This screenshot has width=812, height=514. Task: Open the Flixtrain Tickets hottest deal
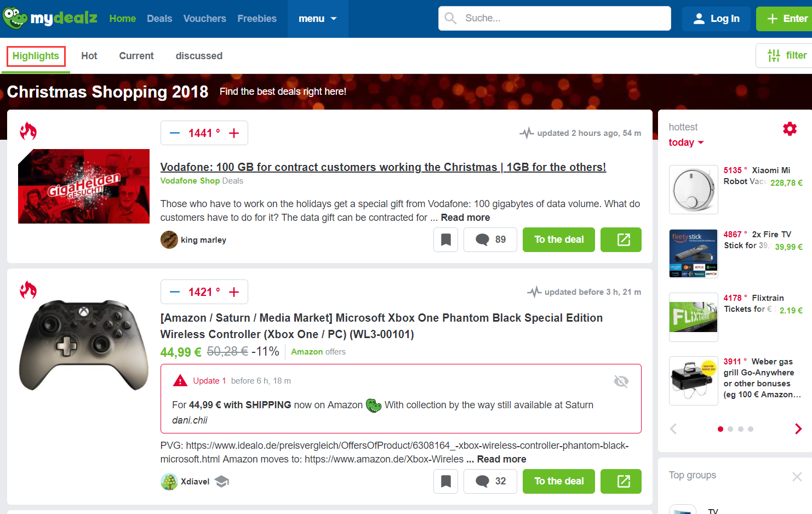pyautogui.click(x=763, y=304)
